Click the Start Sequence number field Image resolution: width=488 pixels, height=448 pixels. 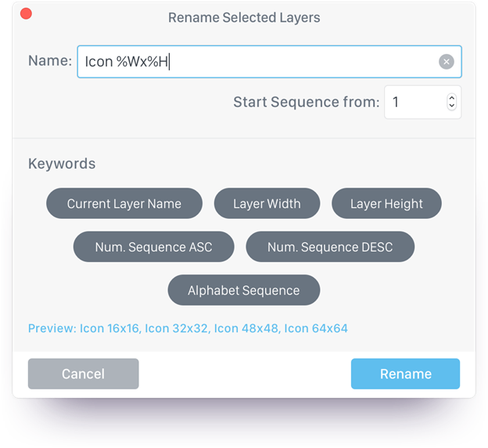point(414,102)
